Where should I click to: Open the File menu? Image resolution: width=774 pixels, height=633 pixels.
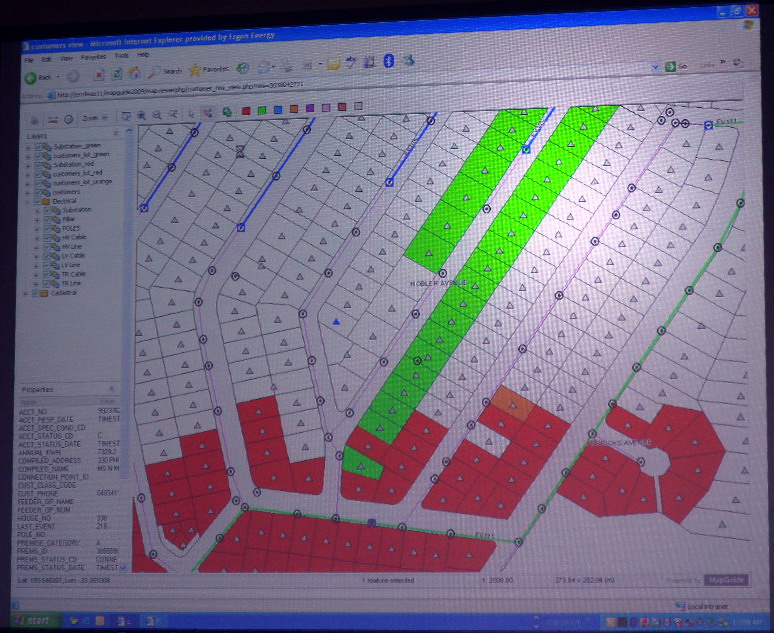tap(30, 59)
